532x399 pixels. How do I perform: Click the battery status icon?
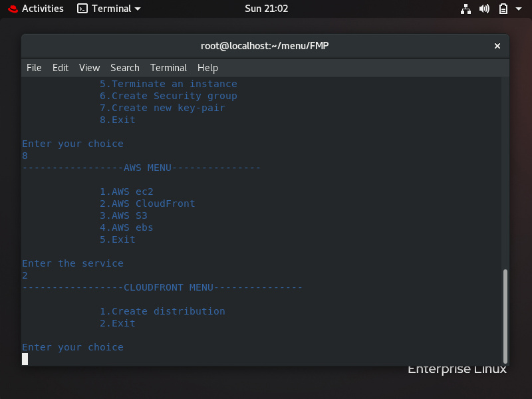pos(503,9)
